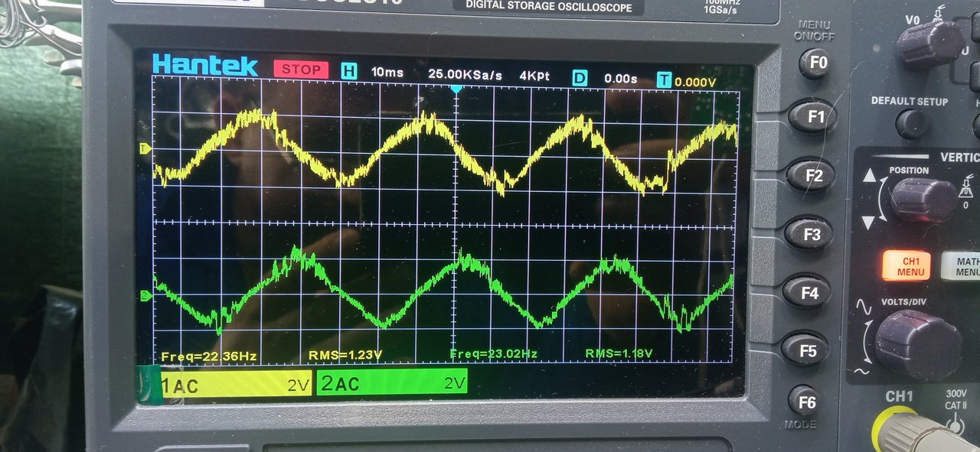
Task: Select the RMS=1.18V measurement
Action: (619, 353)
